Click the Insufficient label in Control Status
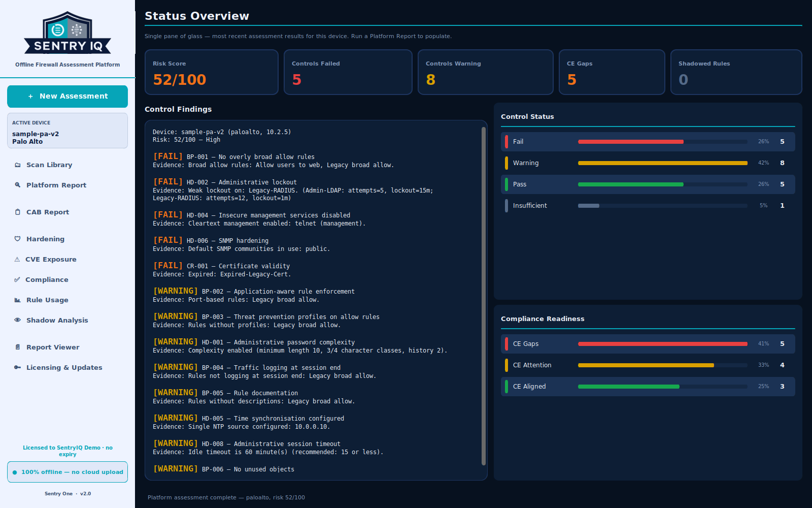The height and width of the screenshot is (508, 812). (530, 206)
